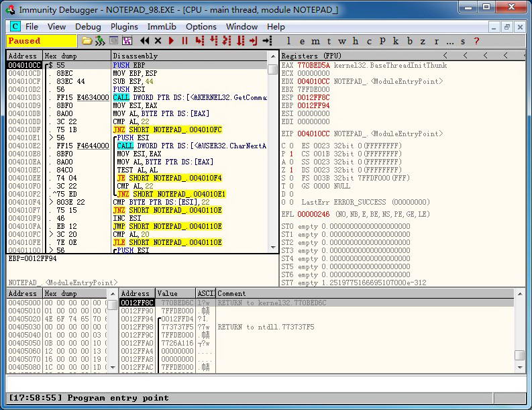The width and height of the screenshot is (532, 410).
Task: Open the Options menu
Action: pyautogui.click(x=201, y=26)
